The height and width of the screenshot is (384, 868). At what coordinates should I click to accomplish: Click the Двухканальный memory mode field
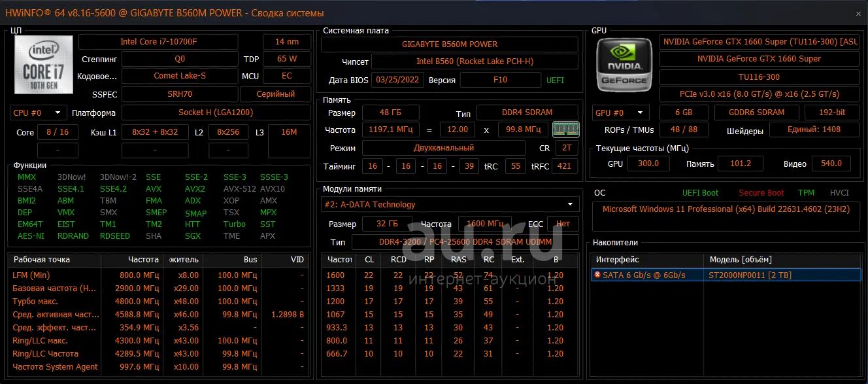coord(444,148)
